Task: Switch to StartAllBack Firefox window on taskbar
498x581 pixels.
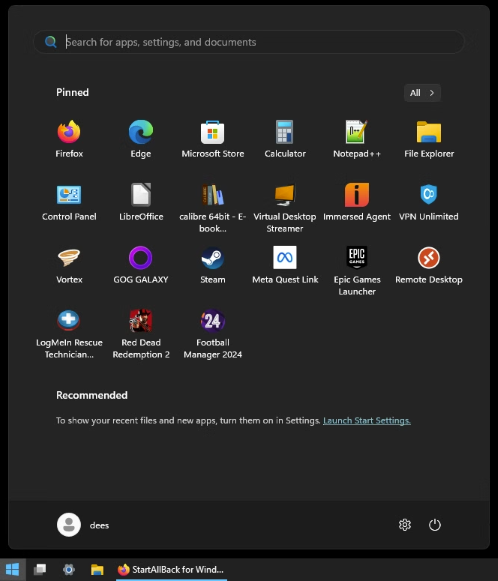Action: [x=171, y=569]
